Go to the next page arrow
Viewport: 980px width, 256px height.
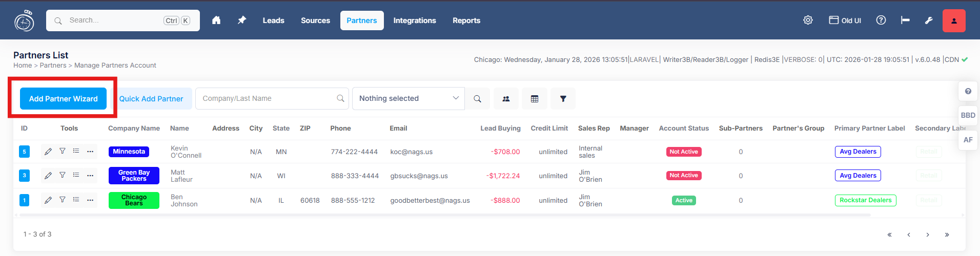click(x=927, y=234)
